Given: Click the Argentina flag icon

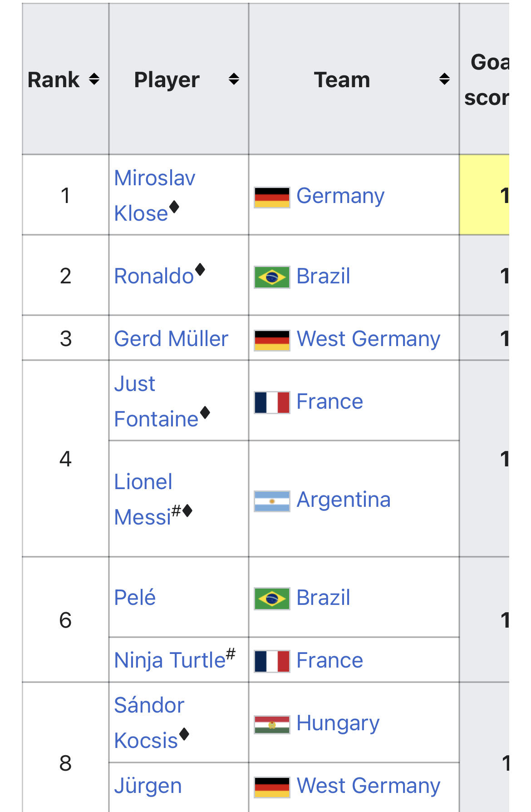Looking at the screenshot, I should pyautogui.click(x=272, y=501).
